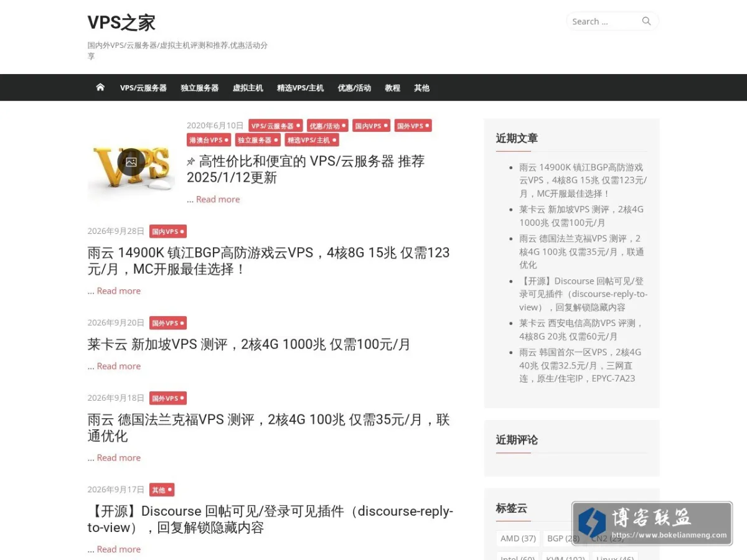Open sidebar link 莱卡云 新加坡VPS 测评
Image resolution: width=747 pixels, height=560 pixels.
(x=581, y=216)
